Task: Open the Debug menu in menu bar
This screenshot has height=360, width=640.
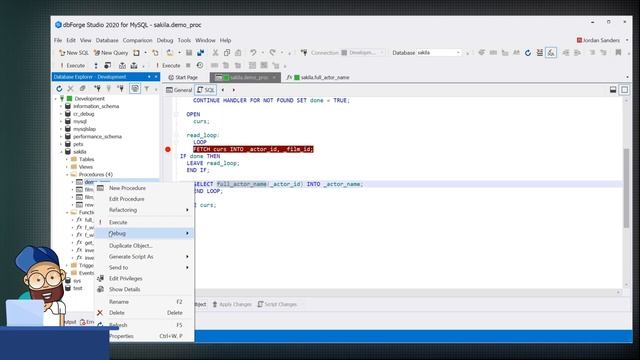Action: (x=165, y=40)
